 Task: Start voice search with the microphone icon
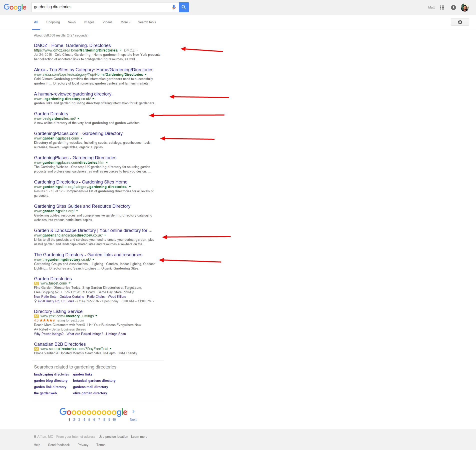click(x=174, y=7)
